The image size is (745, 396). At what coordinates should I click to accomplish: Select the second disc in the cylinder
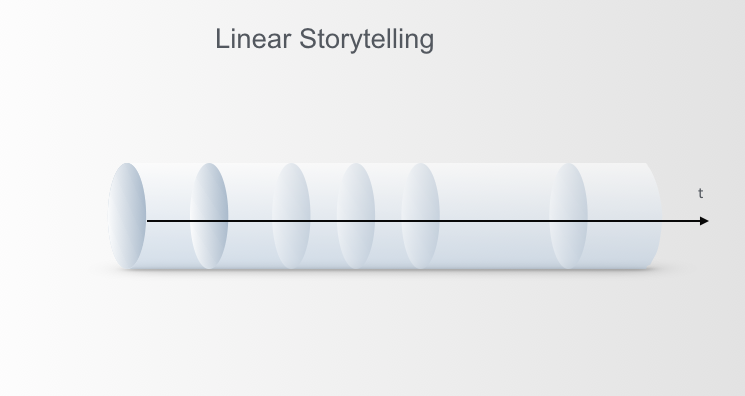click(x=209, y=216)
